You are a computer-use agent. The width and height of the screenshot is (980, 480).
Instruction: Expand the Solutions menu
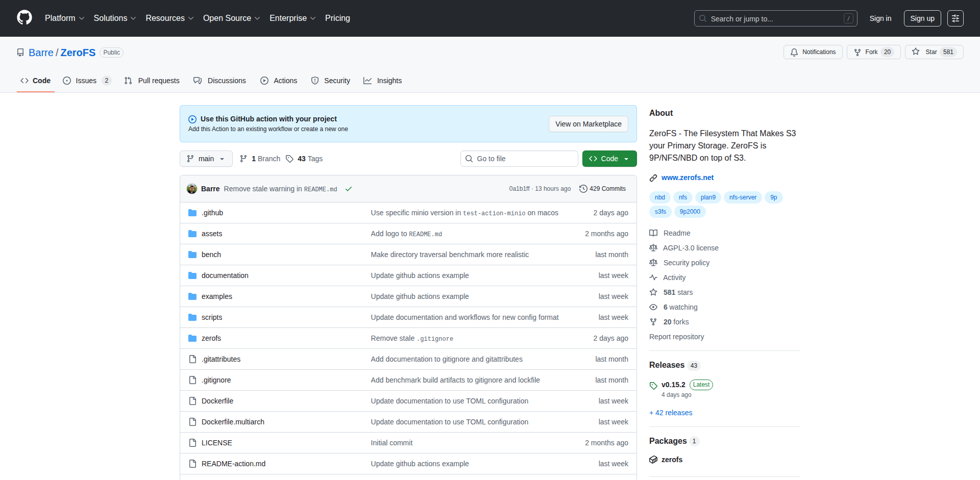tap(115, 18)
